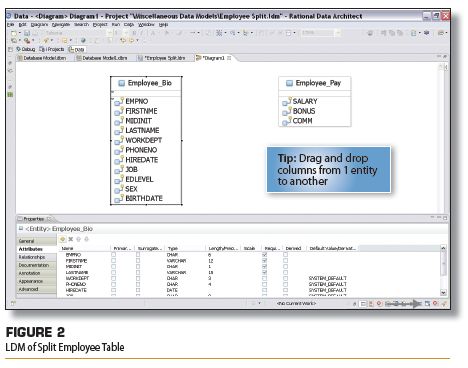The height and width of the screenshot is (368, 468).
Task: Close the Properties view tab
Action: (x=49, y=219)
